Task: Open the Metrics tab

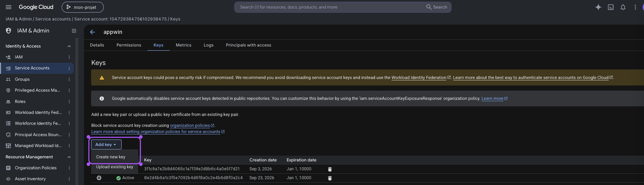Action: click(x=184, y=45)
